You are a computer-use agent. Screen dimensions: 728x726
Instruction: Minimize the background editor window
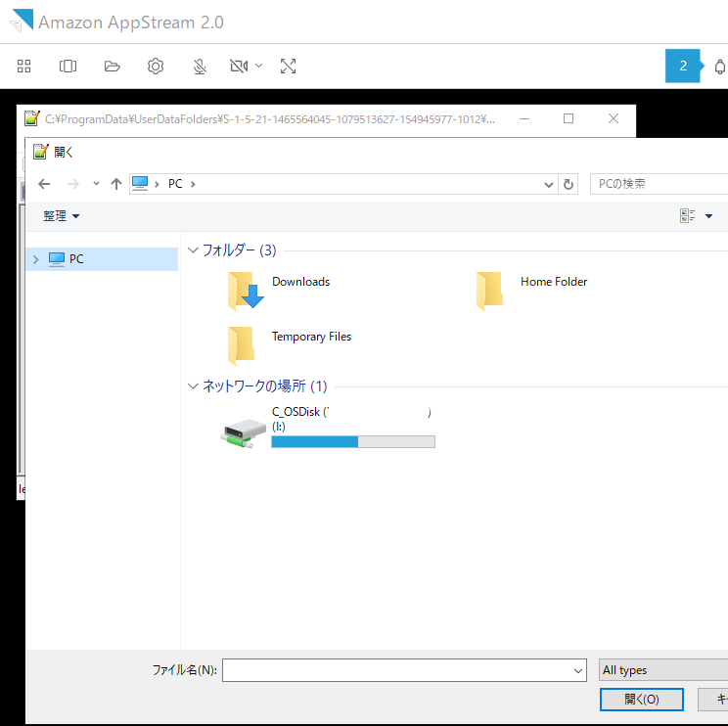[x=524, y=118]
